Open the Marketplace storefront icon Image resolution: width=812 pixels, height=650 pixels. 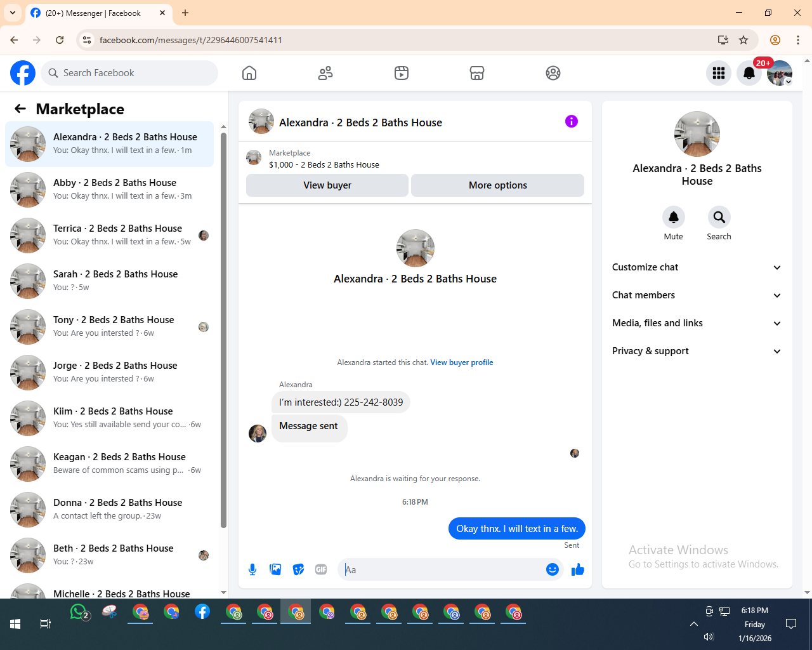(477, 73)
